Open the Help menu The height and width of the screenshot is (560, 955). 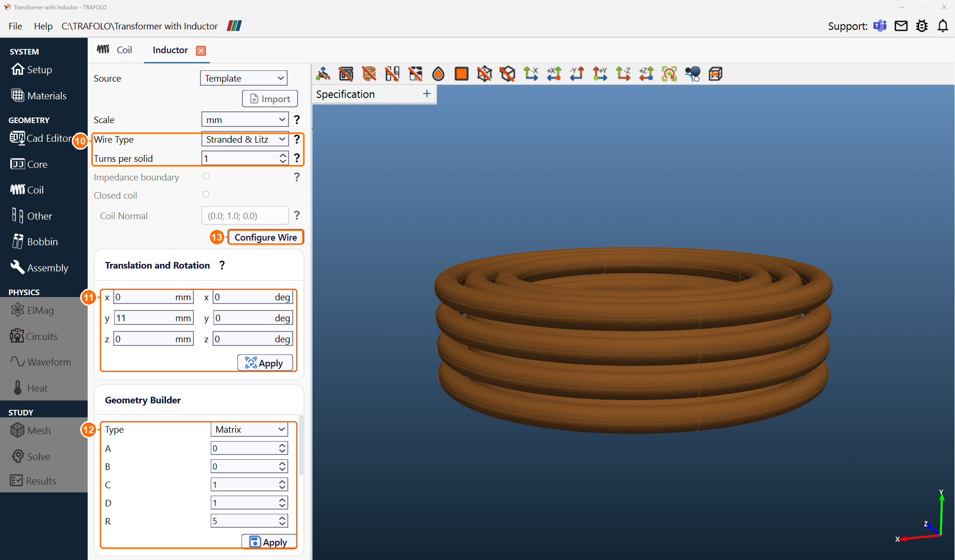pos(43,26)
